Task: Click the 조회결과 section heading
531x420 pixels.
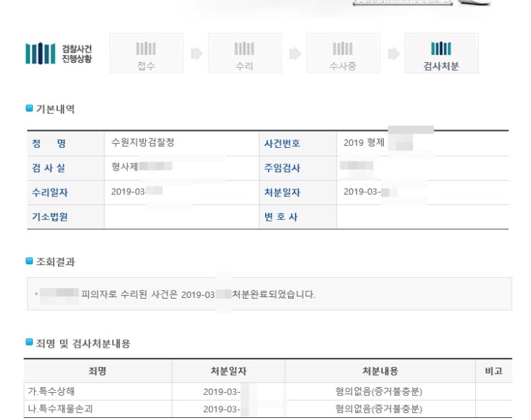Action: point(55,261)
